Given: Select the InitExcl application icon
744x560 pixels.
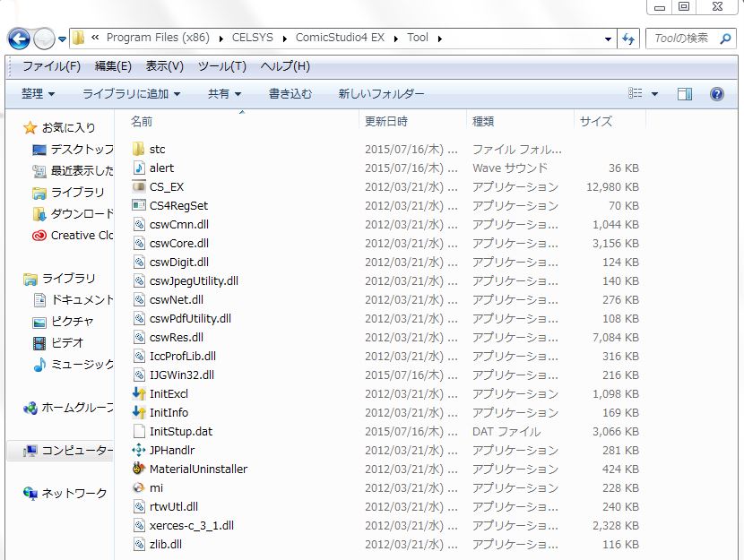Looking at the screenshot, I should (x=139, y=393).
